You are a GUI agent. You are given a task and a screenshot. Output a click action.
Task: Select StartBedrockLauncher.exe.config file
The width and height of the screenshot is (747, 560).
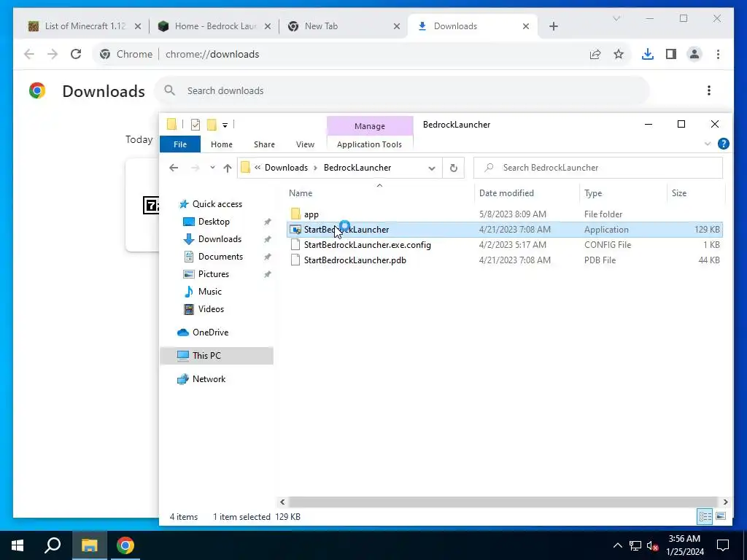coord(505,245)
